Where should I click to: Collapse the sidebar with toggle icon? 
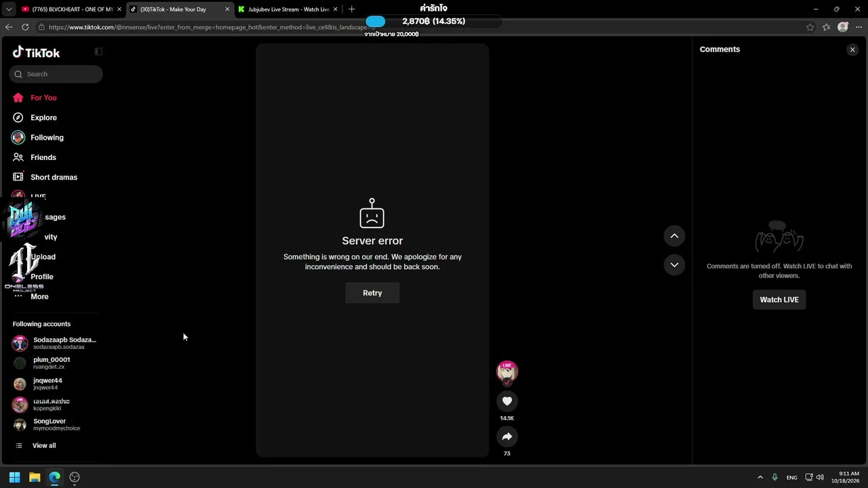click(x=98, y=52)
